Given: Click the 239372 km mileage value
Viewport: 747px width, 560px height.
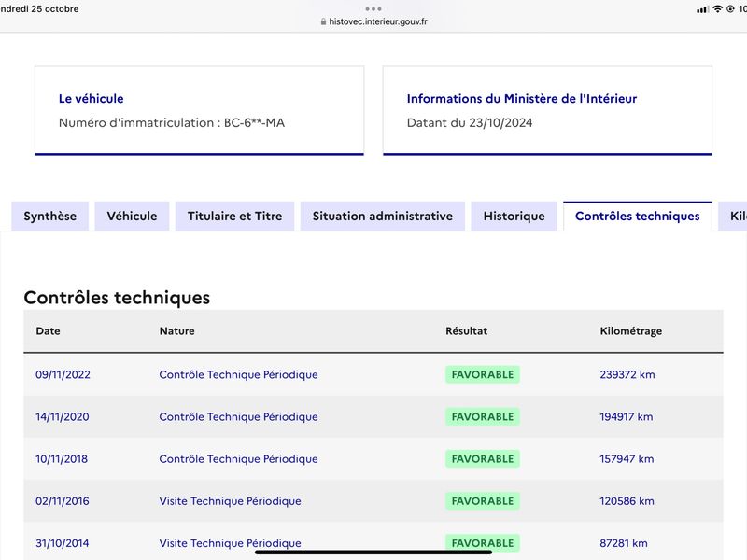Looking at the screenshot, I should (627, 375).
